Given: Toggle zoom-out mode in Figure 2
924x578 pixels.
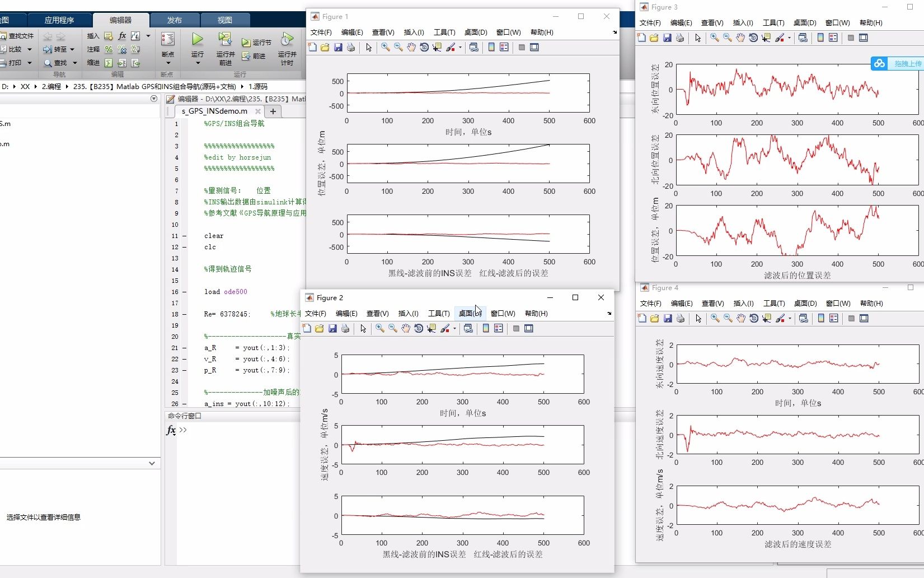Looking at the screenshot, I should [392, 329].
